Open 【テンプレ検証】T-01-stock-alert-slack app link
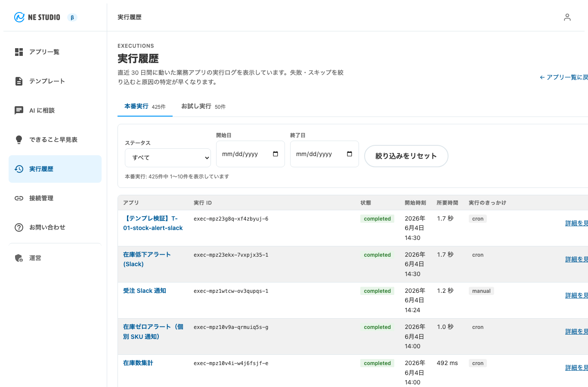The image size is (588, 387). tap(153, 223)
